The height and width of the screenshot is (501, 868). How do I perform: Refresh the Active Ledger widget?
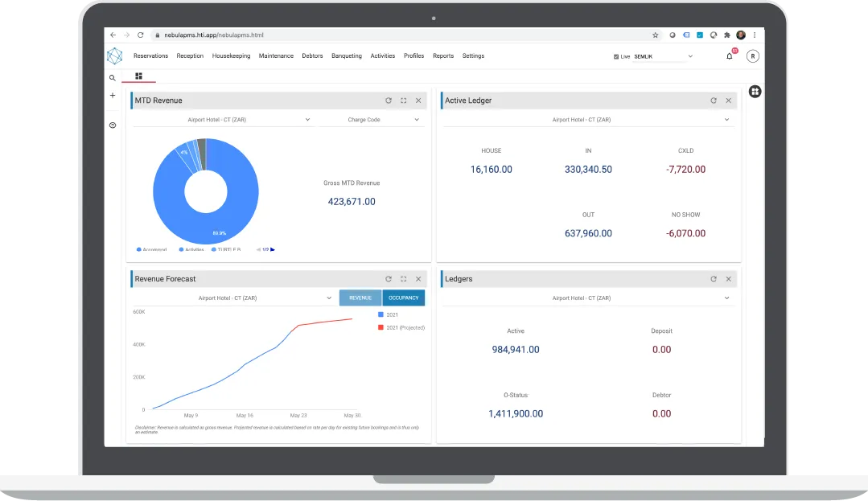click(714, 101)
